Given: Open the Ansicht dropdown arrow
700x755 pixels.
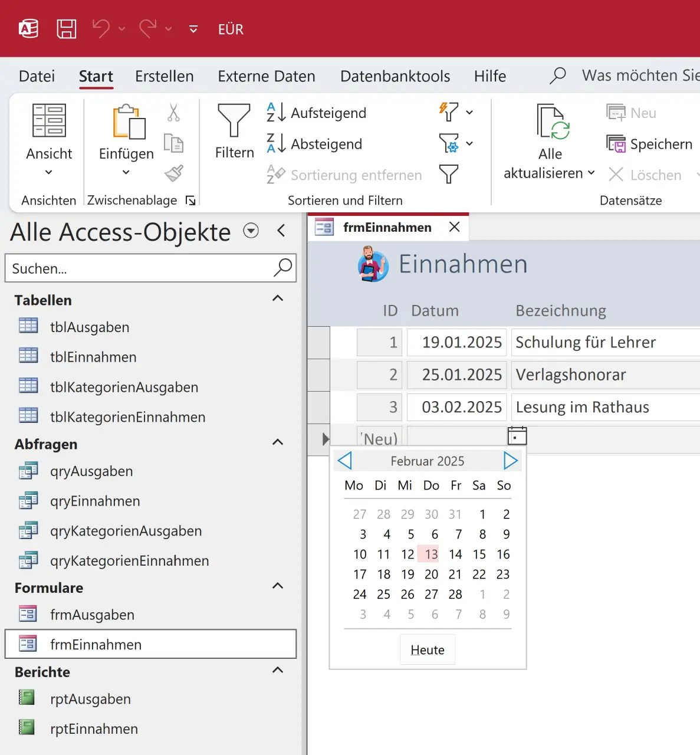Looking at the screenshot, I should (x=49, y=172).
